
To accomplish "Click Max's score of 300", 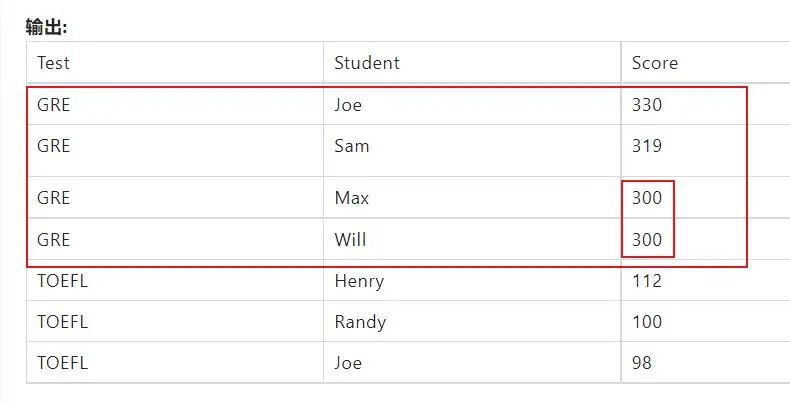I will pos(647,198).
